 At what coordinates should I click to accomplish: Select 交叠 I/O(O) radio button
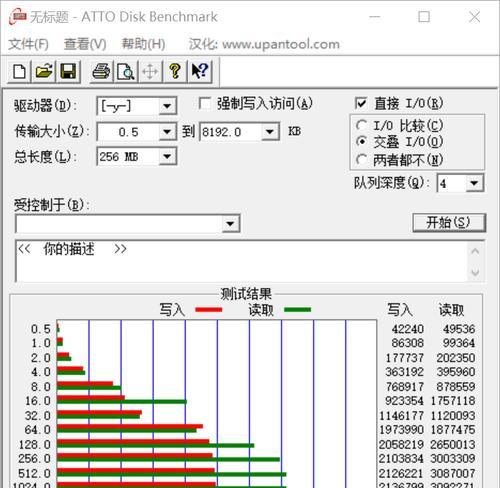361,142
